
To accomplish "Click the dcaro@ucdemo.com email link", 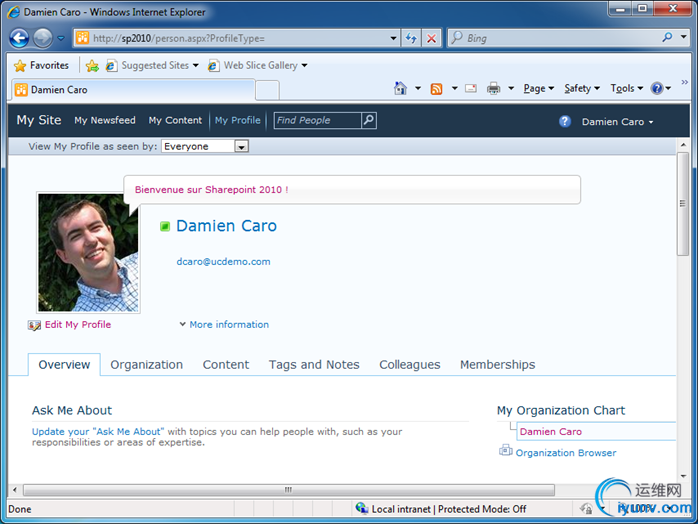I will pyautogui.click(x=223, y=262).
